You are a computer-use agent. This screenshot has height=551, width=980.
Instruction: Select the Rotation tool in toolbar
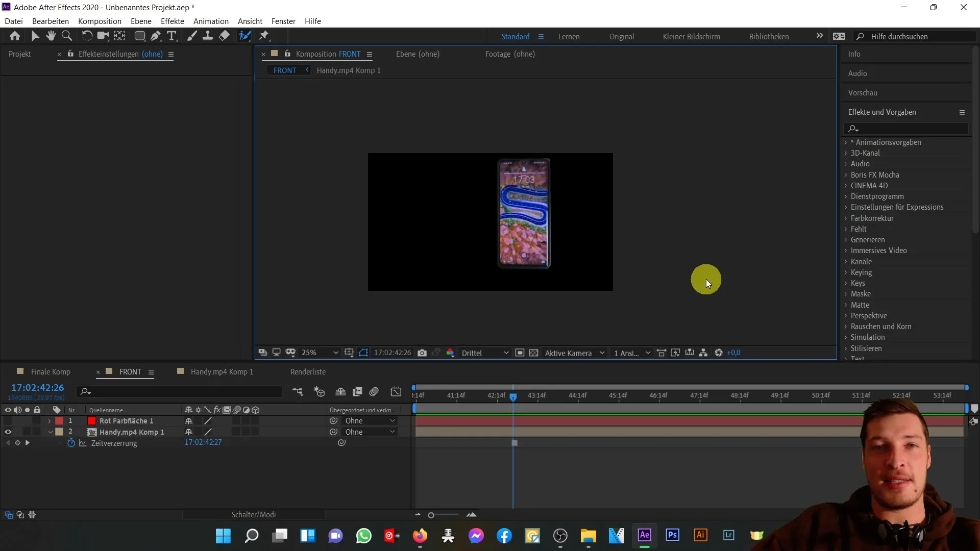pyautogui.click(x=86, y=36)
